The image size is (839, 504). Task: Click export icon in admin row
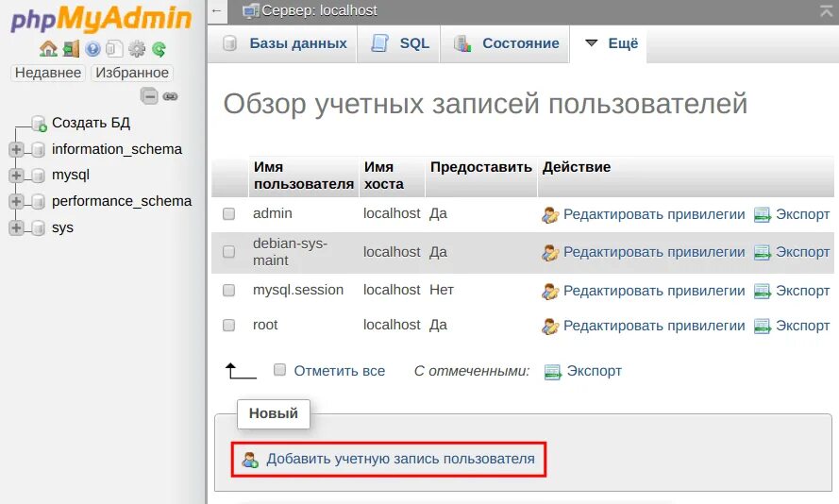click(762, 214)
